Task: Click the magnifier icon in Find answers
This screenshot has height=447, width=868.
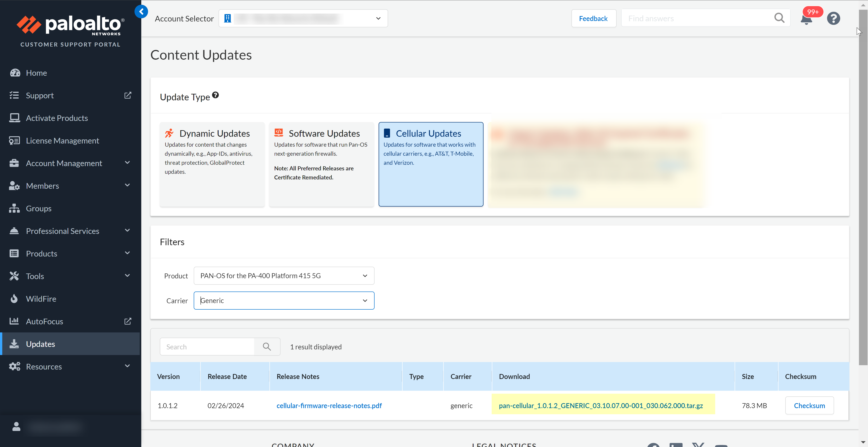Action: [x=779, y=18]
